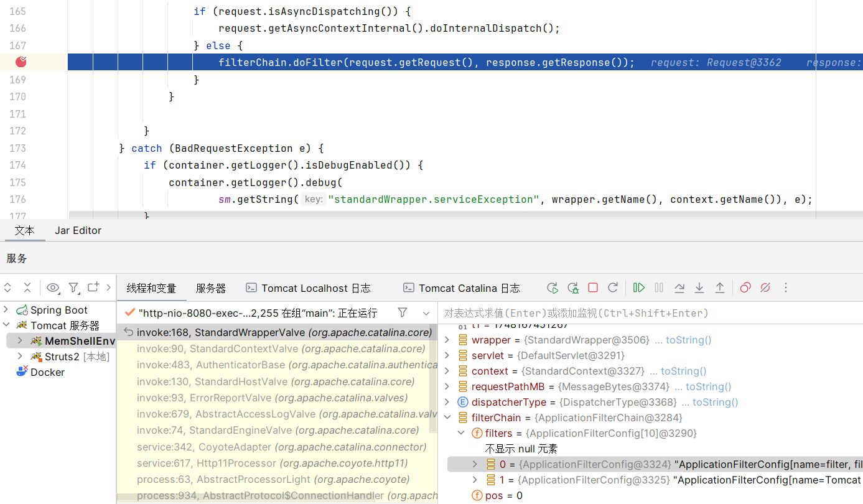The image size is (863, 504).
Task: Expand the requestPathMB variable node
Action: coord(447,386)
